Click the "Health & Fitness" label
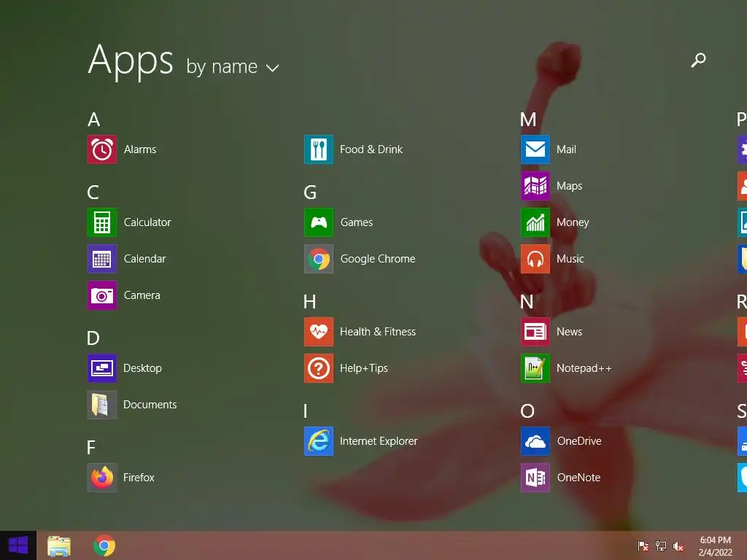The height and width of the screenshot is (560, 747). [378, 332]
